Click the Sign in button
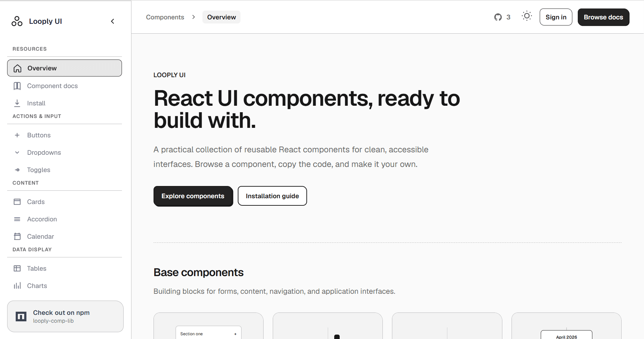Viewport: 644px width, 339px height. 556,17
